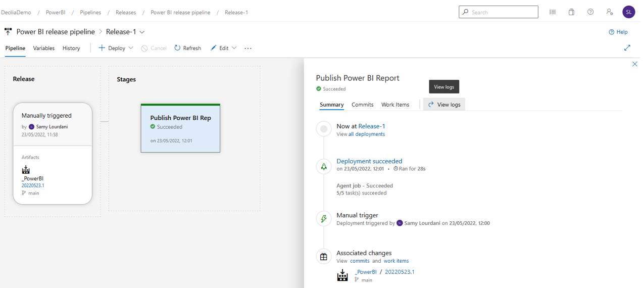Click the disabled Cancel button
This screenshot has height=288, width=644.
(x=154, y=48)
